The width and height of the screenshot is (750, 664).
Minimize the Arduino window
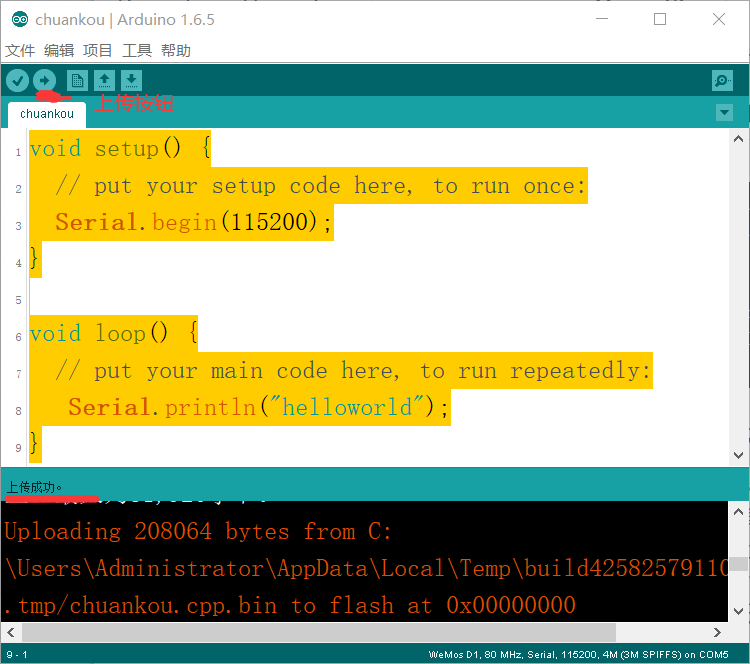coord(602,19)
